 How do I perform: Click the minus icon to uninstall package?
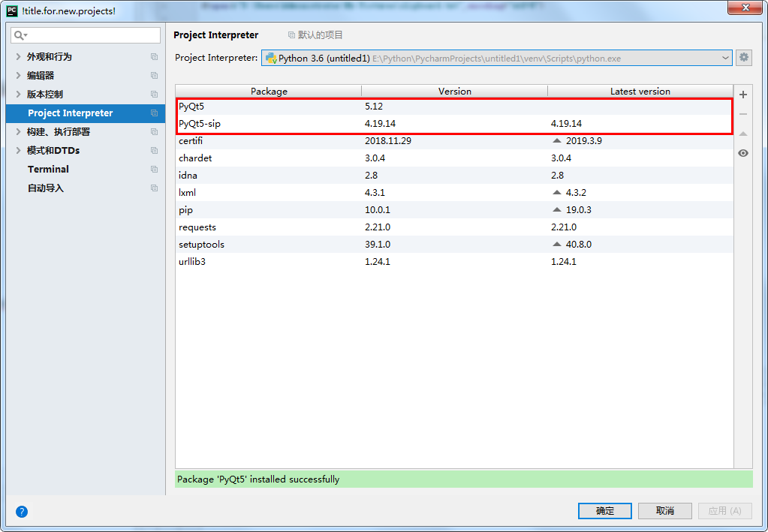pos(743,114)
